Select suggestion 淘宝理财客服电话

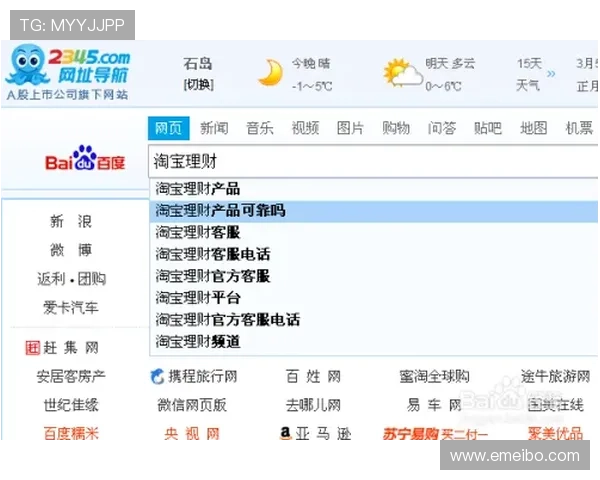click(374, 254)
